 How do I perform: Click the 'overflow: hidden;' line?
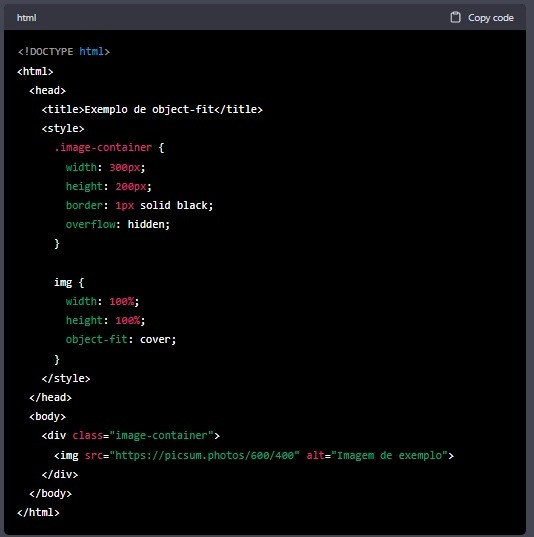tap(118, 224)
